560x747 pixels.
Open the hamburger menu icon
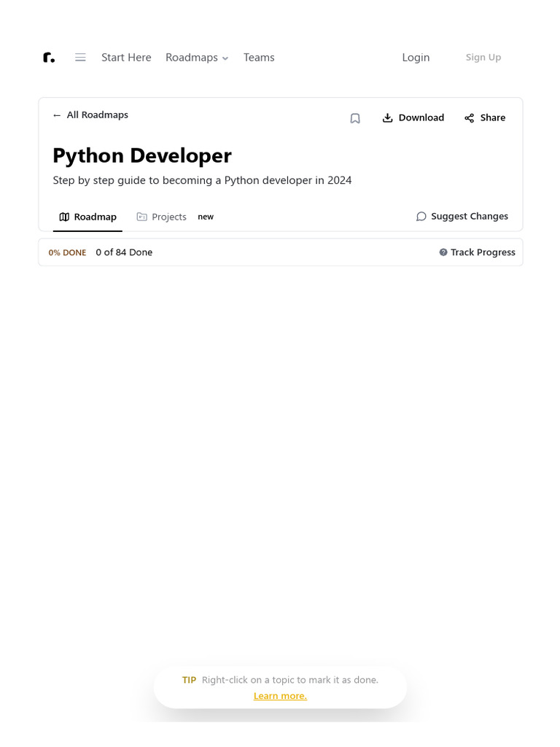point(80,58)
